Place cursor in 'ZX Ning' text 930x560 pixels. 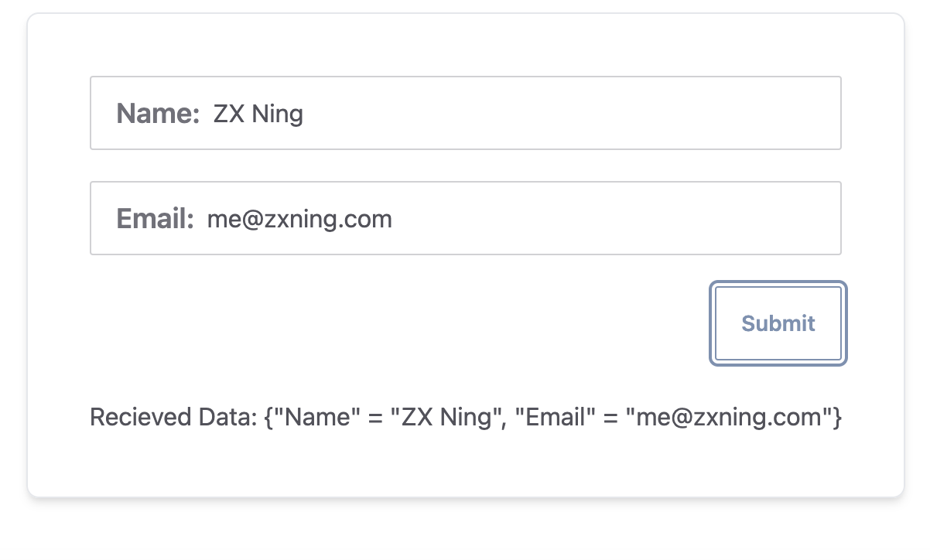click(258, 114)
